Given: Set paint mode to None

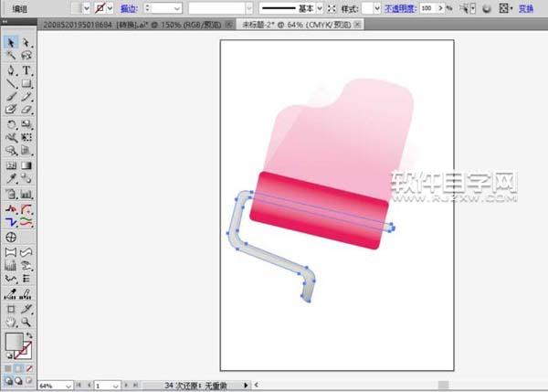Looking at the screenshot, I should click(29, 368).
